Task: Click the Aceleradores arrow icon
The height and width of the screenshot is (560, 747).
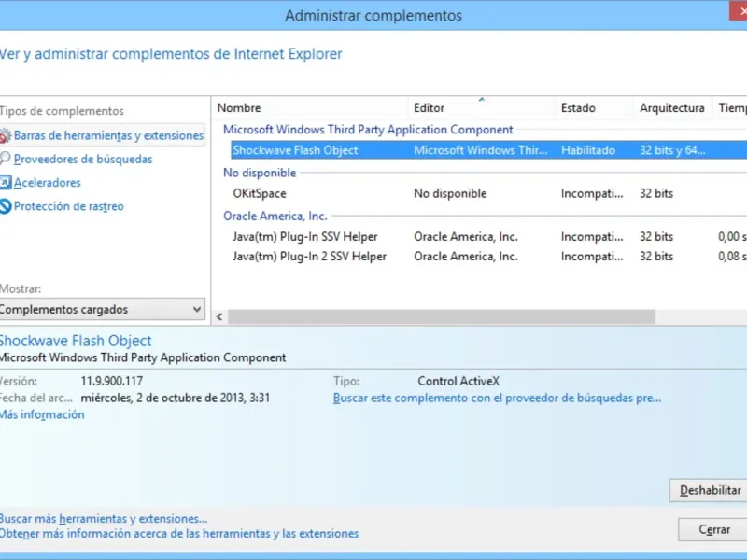Action: [5, 182]
